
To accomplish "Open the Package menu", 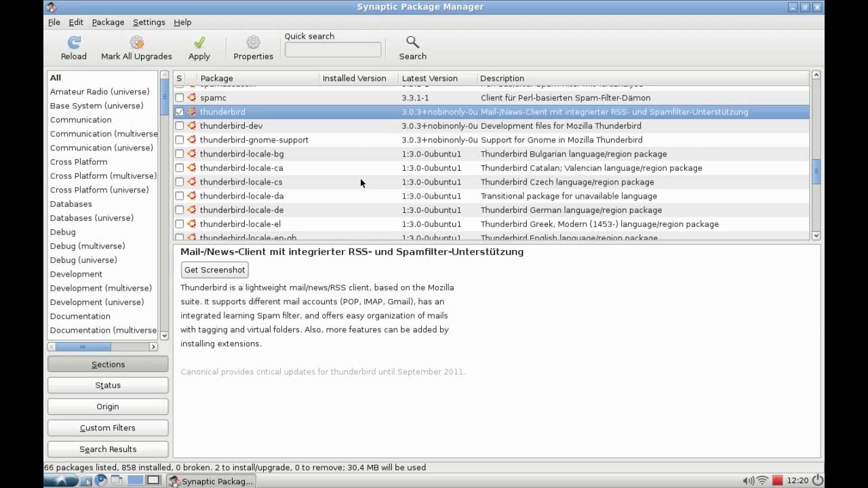I will point(108,22).
